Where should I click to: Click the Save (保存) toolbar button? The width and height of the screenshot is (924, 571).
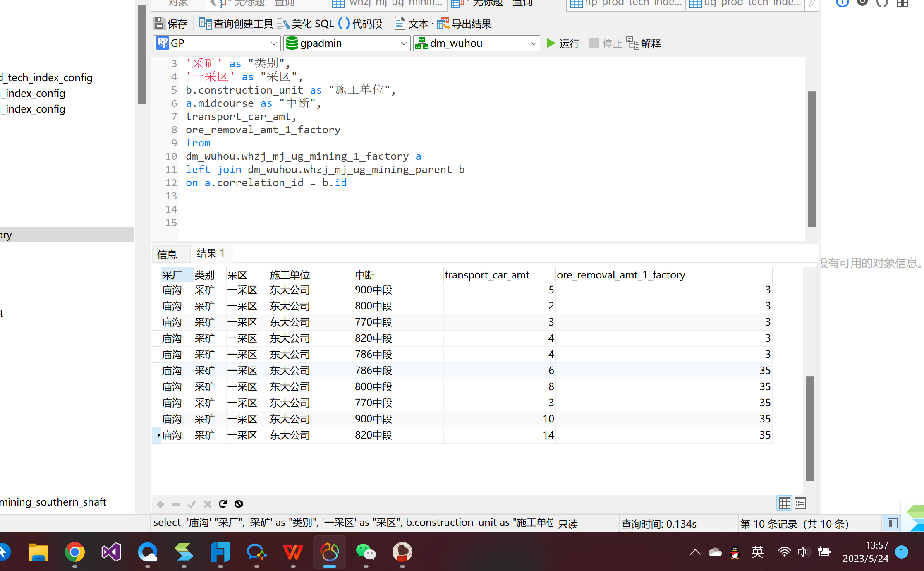pyautogui.click(x=170, y=24)
